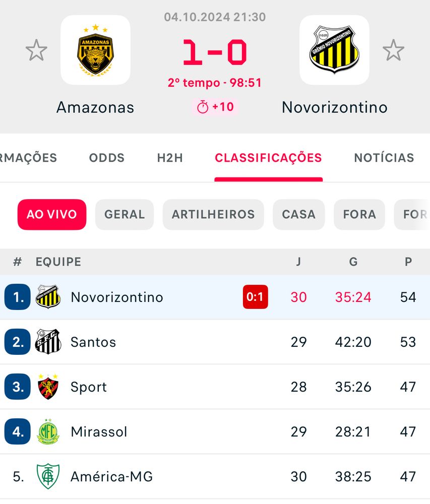The image size is (430, 504).
Task: Open the NOTÍCIAS tab
Action: tap(384, 158)
